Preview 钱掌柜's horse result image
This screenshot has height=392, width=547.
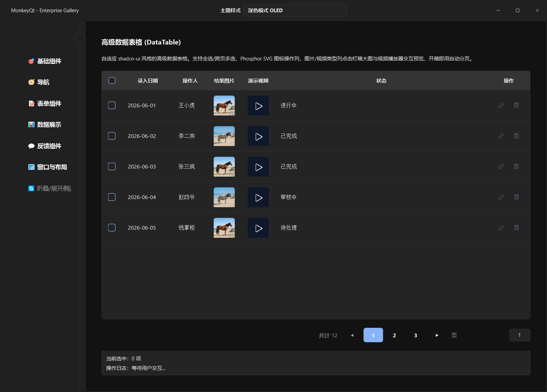tap(224, 228)
